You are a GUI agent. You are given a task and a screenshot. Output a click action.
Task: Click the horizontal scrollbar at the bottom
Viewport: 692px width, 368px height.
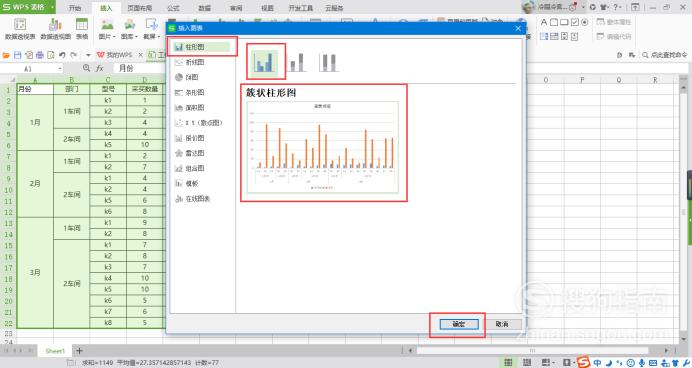(532, 350)
